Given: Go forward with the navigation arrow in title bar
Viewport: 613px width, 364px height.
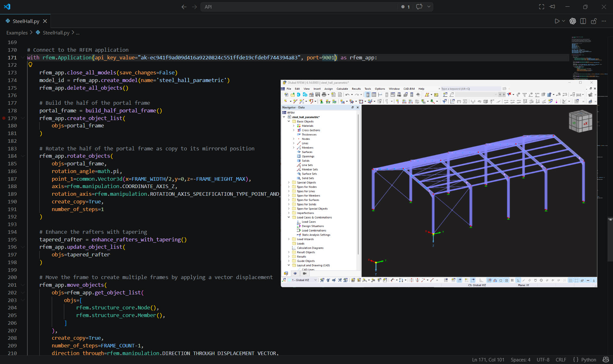Looking at the screenshot, I should [194, 7].
